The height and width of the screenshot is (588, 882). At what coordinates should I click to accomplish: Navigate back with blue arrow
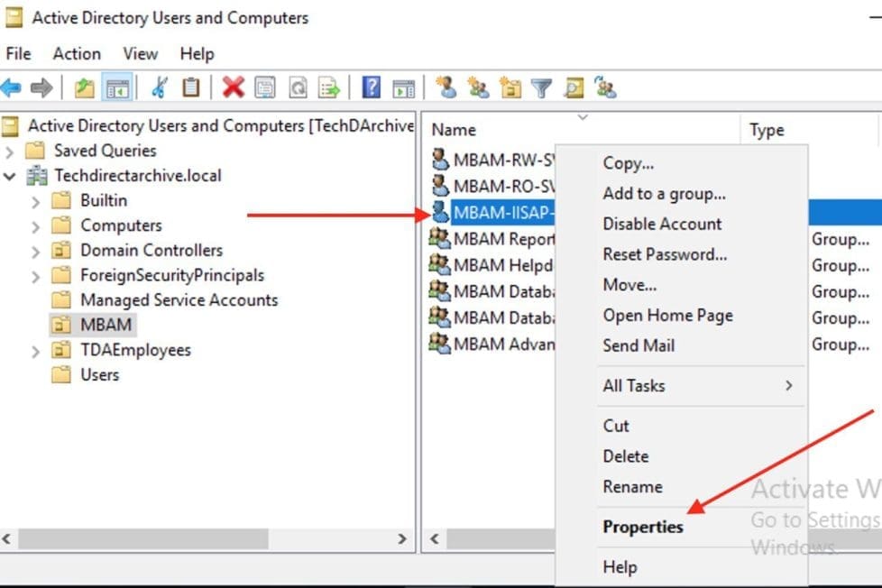13,87
